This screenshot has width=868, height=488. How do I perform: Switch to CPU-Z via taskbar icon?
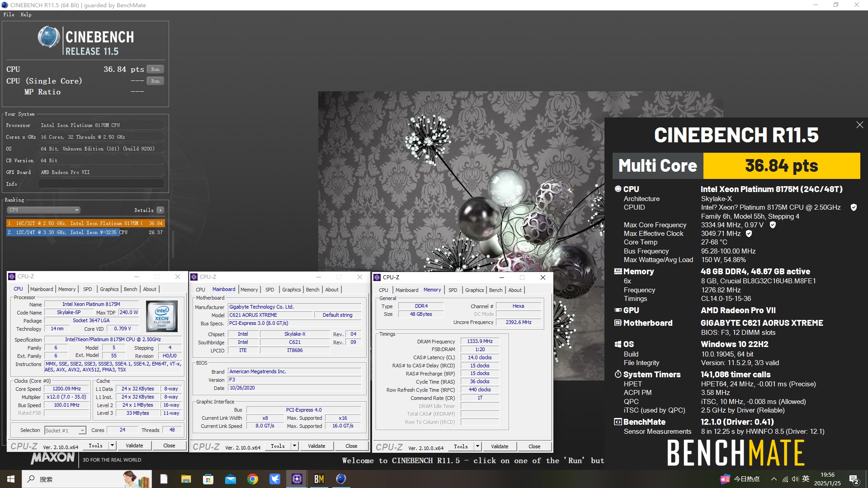297,479
